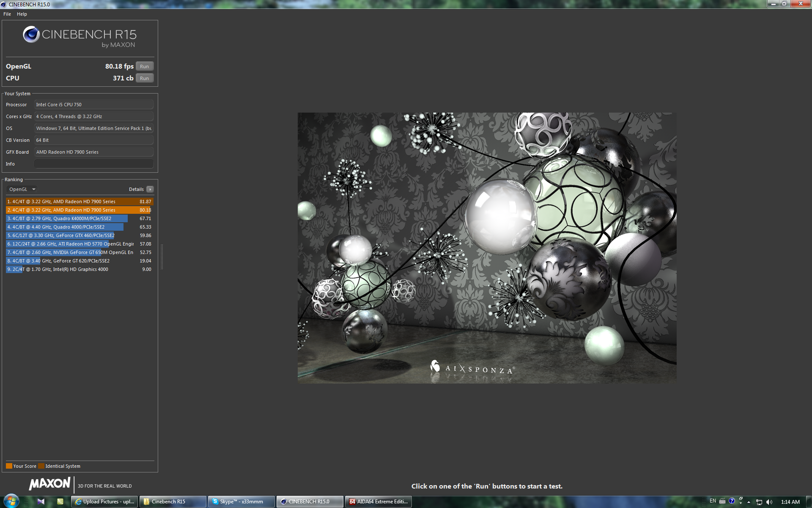Screen dimensions: 812x508
Task: Click the Your Score orange swatch
Action: point(9,466)
